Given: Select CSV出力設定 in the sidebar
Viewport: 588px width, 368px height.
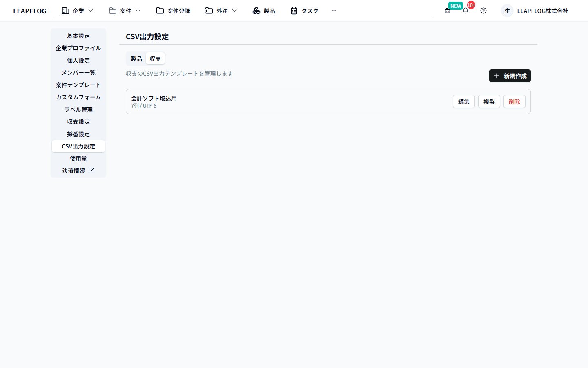Looking at the screenshot, I should [78, 146].
